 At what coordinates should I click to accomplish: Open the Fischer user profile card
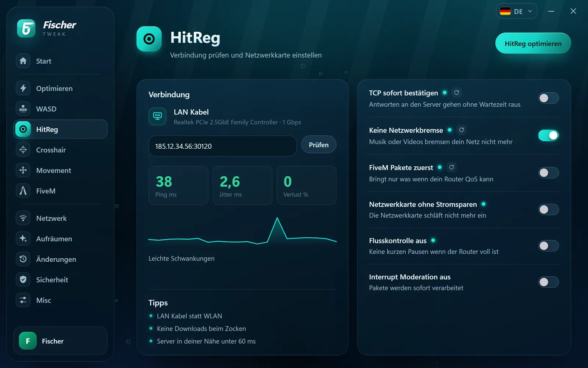60,341
